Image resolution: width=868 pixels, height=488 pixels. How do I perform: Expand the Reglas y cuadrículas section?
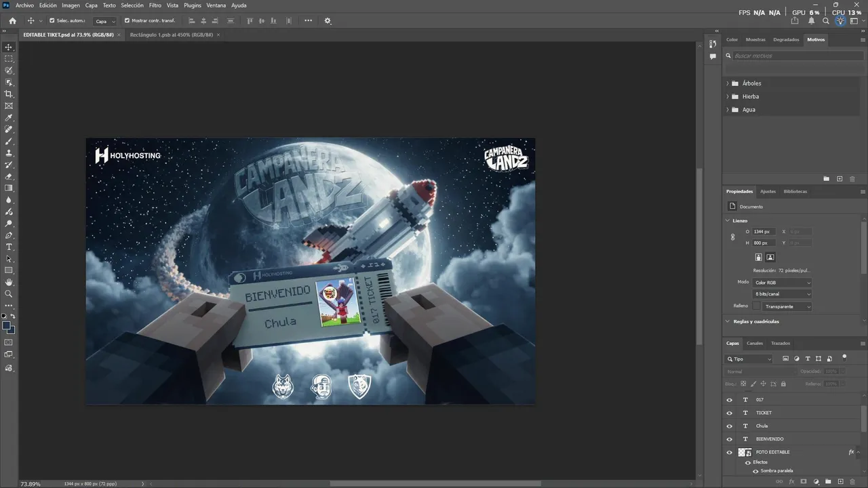(x=728, y=321)
